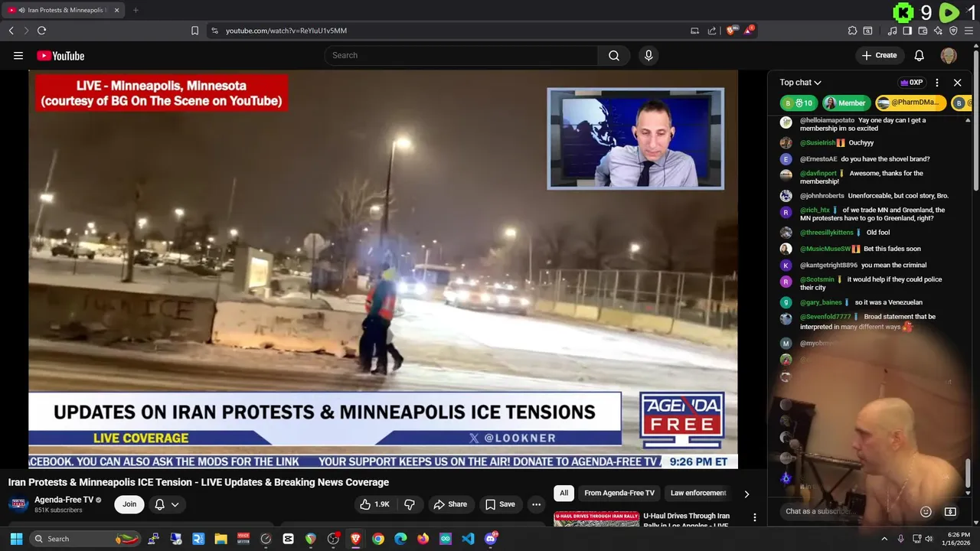Open a new browser tab
980x551 pixels.
coord(136,10)
